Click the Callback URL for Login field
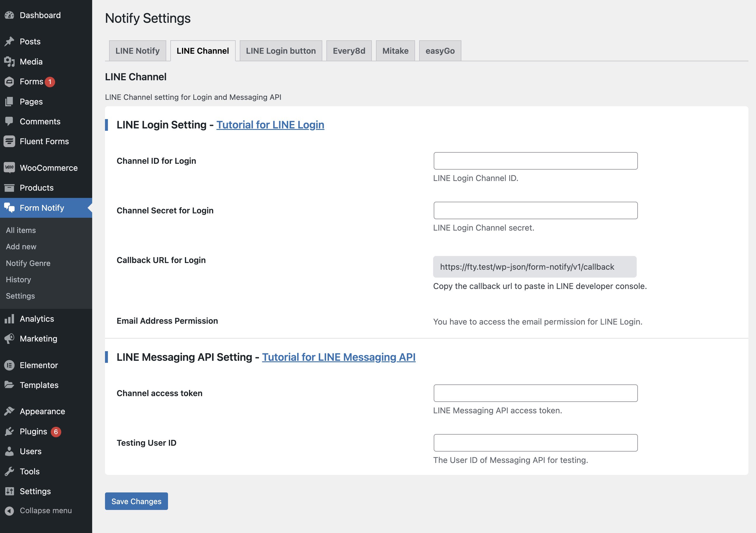756x533 pixels. [535, 267]
